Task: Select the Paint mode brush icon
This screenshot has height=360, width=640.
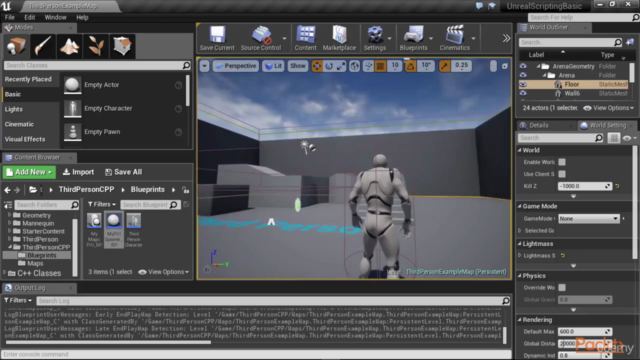Action: click(x=42, y=46)
